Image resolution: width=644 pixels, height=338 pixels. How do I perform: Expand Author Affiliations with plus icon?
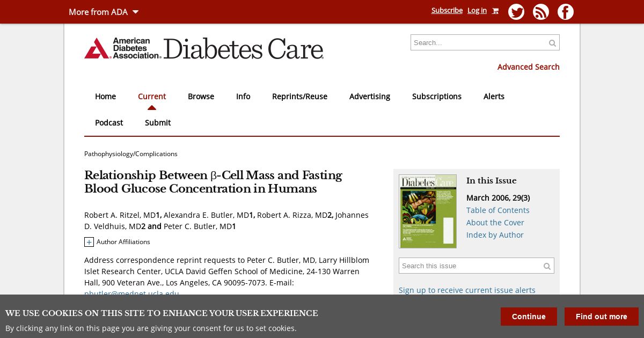point(89,242)
